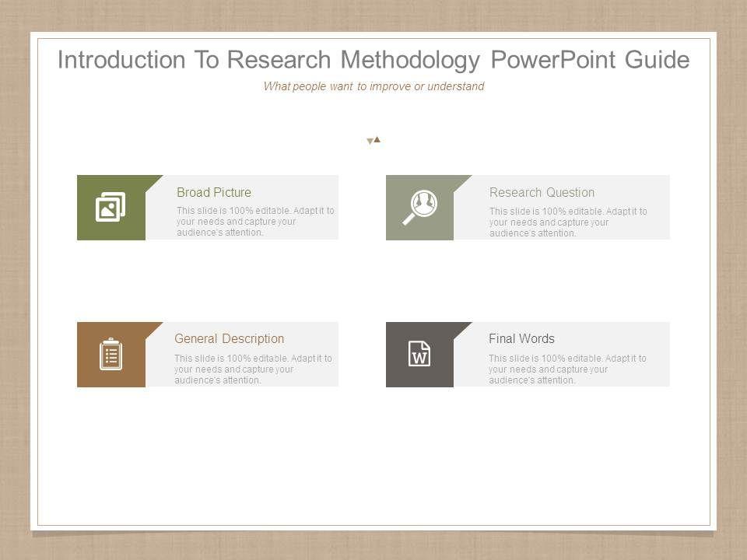This screenshot has height=560, width=747.
Task: Click the small upward triangle below the subtitle
Action: 377,139
